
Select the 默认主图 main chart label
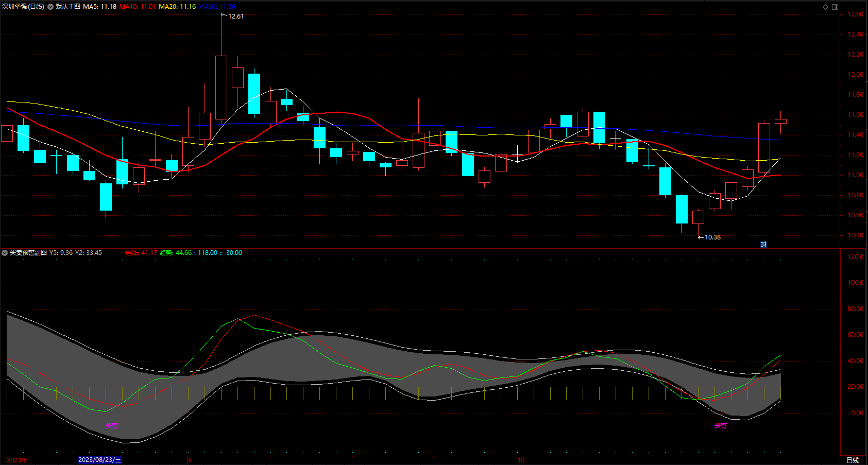(x=68, y=7)
